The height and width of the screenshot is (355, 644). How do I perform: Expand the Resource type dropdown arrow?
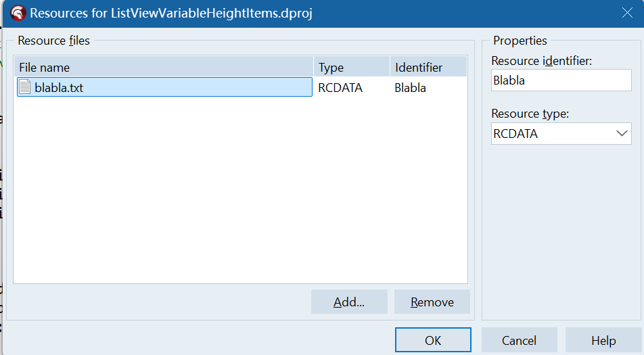pos(622,133)
